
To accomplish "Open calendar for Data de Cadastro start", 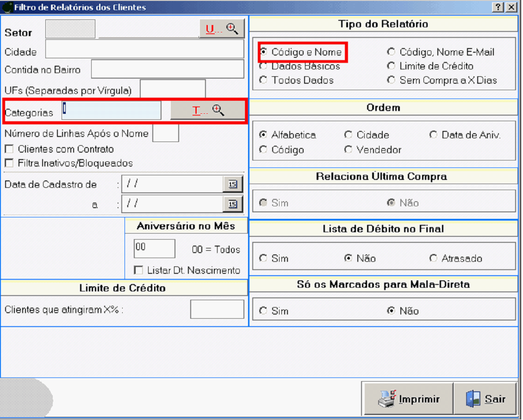I will [232, 184].
